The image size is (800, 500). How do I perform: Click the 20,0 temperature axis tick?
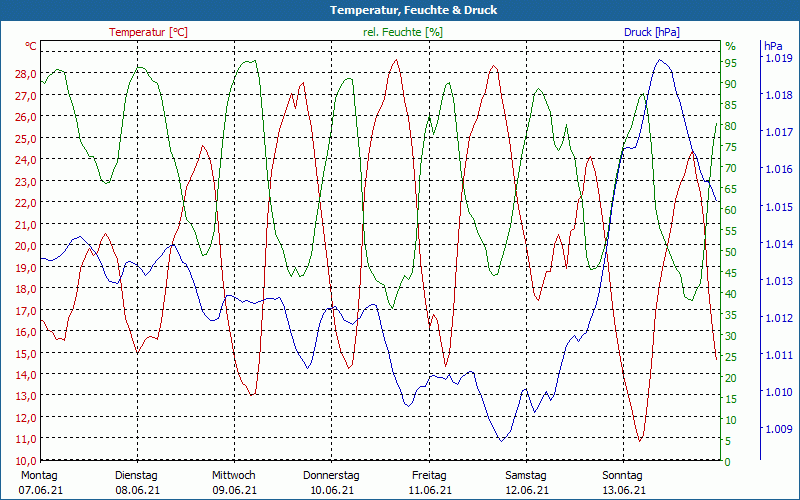pos(25,246)
